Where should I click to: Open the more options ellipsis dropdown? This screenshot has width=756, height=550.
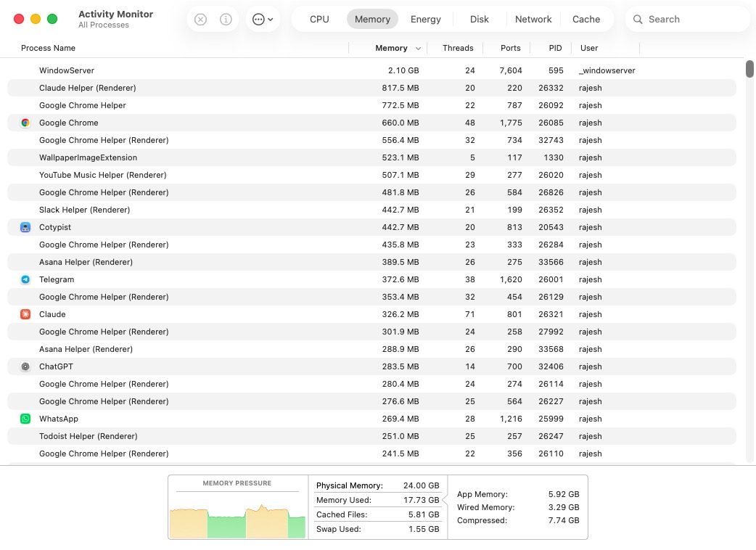[x=263, y=20]
